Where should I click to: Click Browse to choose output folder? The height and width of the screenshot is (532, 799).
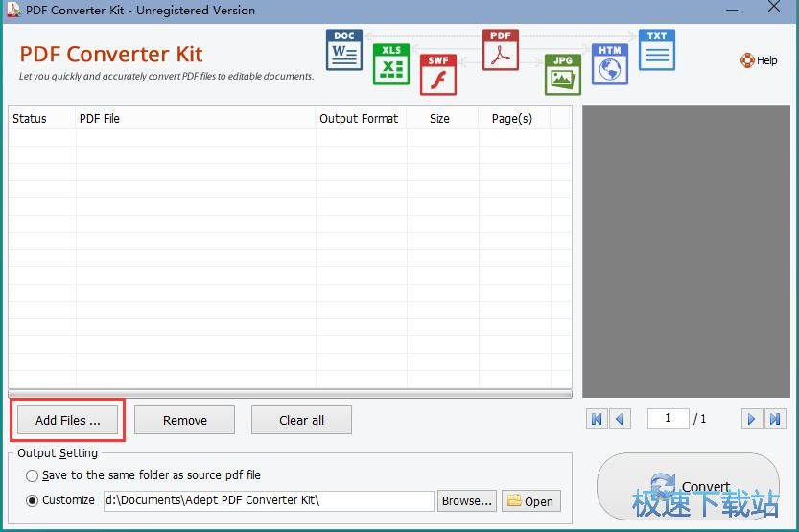467,501
